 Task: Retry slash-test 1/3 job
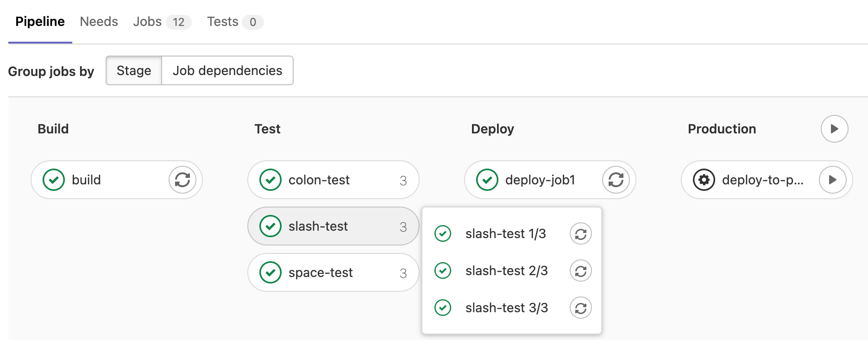[x=580, y=234]
